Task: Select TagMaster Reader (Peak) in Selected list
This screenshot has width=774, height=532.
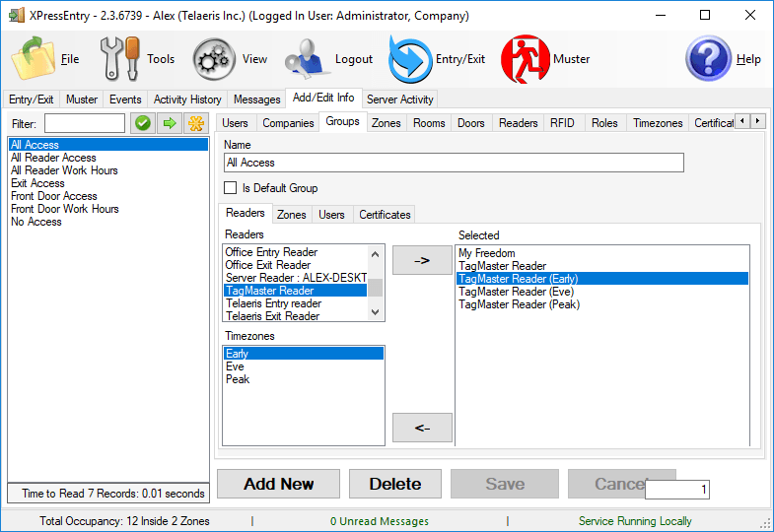Action: click(x=602, y=304)
